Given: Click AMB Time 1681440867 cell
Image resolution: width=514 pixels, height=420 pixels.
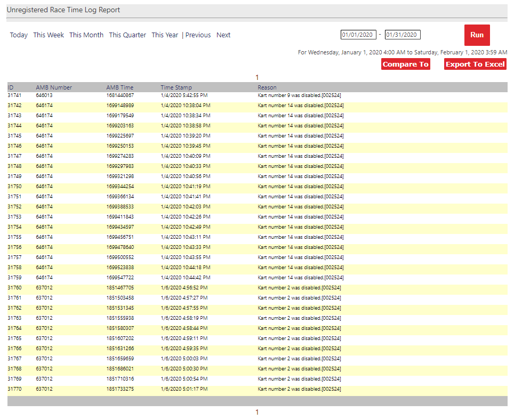Looking at the screenshot, I should tap(120, 95).
